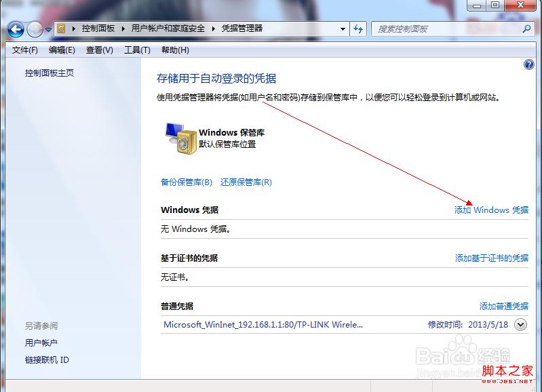Click the Back navigation arrow

(16, 29)
